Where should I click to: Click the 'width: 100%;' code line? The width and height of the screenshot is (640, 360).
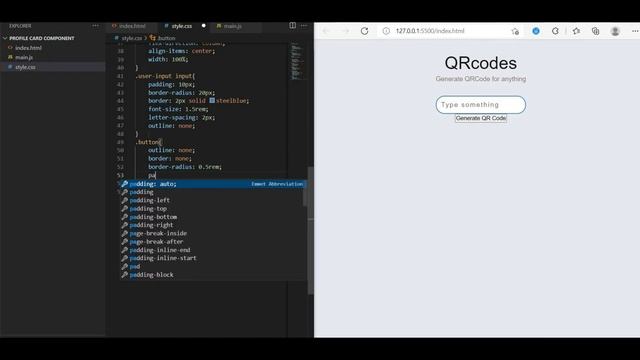click(x=168, y=60)
